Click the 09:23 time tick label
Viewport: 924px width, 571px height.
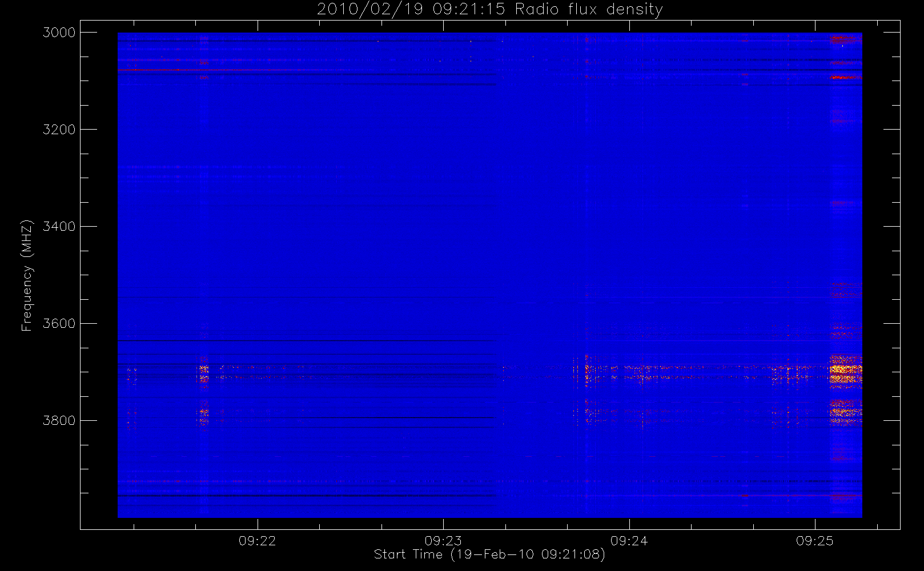coord(443,541)
